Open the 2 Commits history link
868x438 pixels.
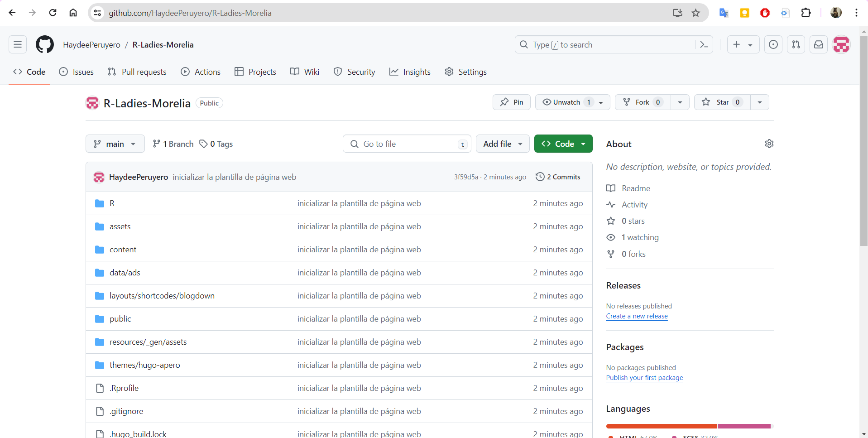558,177
